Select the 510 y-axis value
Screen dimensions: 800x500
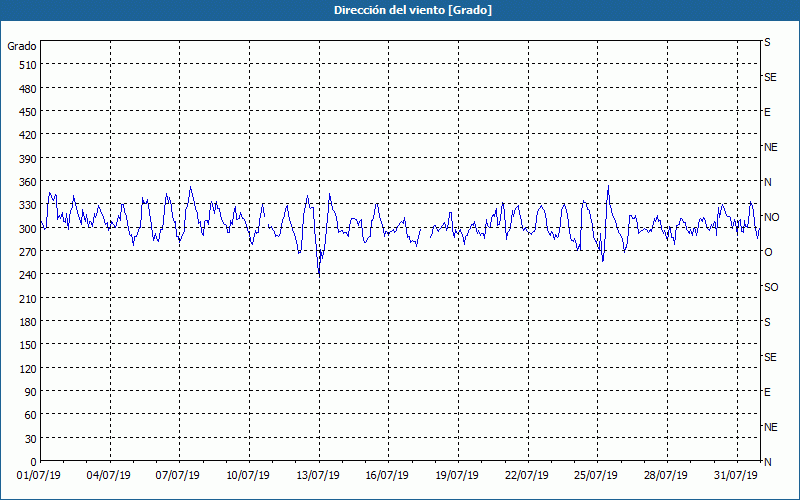[28, 65]
